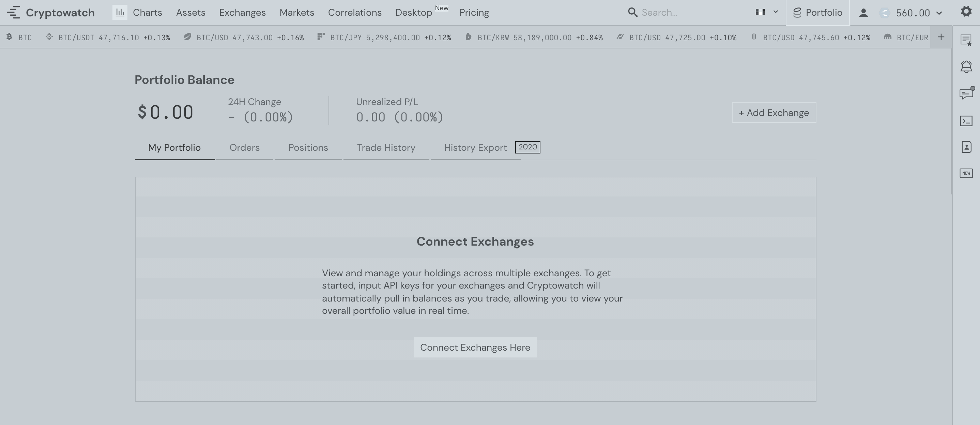The image size is (980, 425).
Task: Switch to the Trade History tab
Action: pyautogui.click(x=386, y=148)
